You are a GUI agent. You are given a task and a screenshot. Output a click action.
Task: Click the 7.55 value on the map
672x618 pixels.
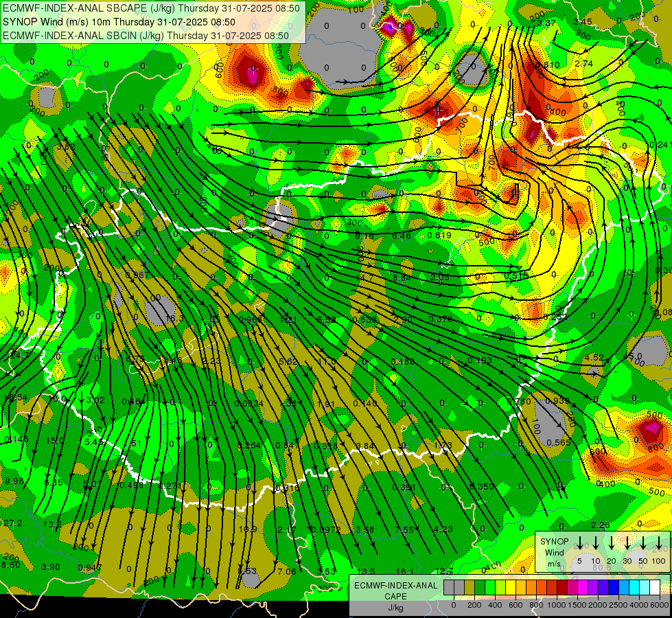point(404,529)
